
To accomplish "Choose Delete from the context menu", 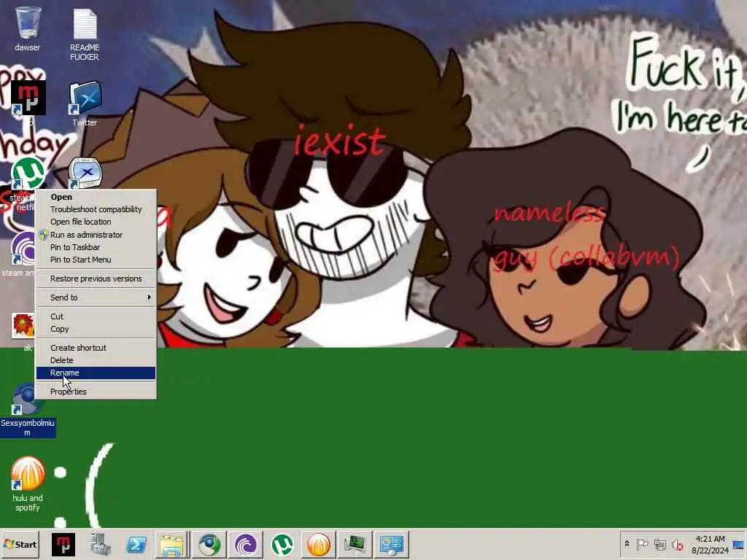I will point(96,360).
